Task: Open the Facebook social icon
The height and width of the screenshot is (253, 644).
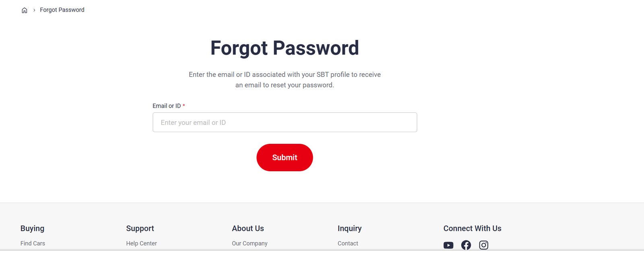Action: coord(466,245)
